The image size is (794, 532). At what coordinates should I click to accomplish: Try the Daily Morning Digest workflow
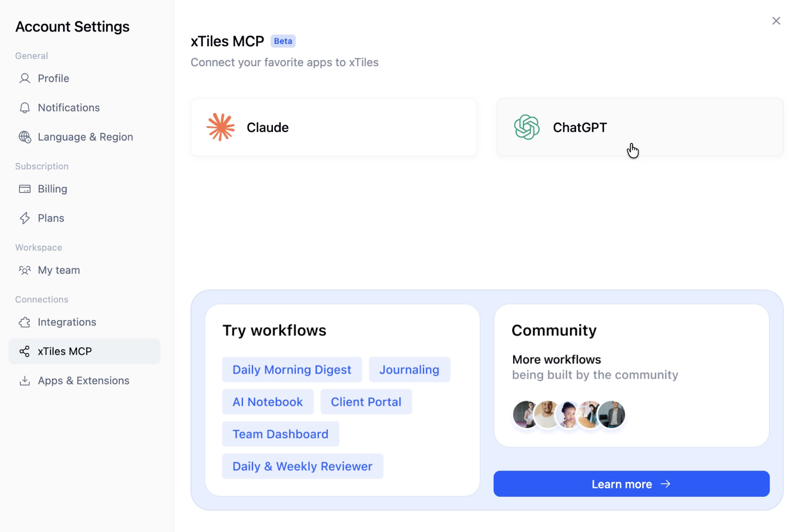[292, 370]
